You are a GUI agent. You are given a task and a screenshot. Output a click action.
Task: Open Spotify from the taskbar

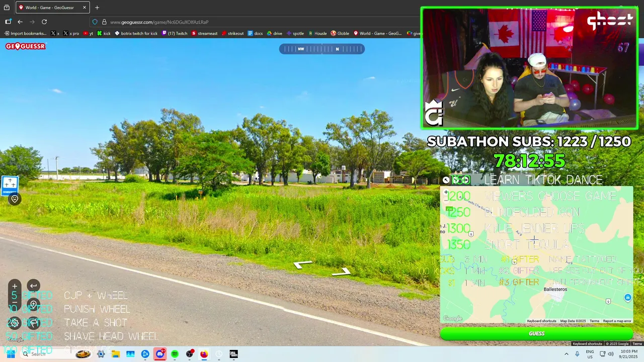click(175, 354)
